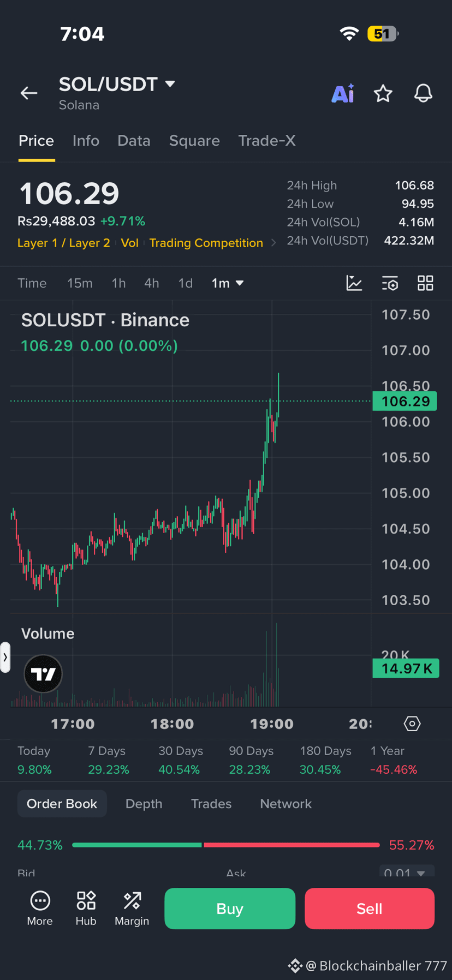
Task: Open the Vol tag link
Action: [x=129, y=243]
